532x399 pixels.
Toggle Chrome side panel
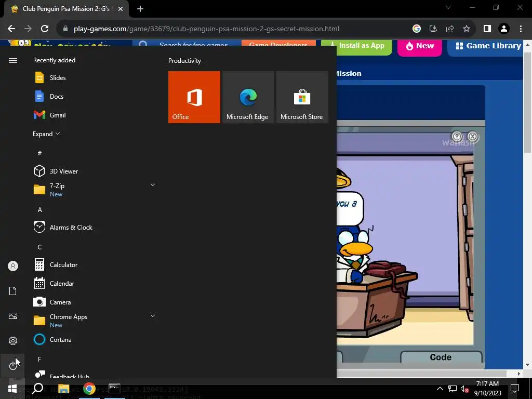pos(487,29)
